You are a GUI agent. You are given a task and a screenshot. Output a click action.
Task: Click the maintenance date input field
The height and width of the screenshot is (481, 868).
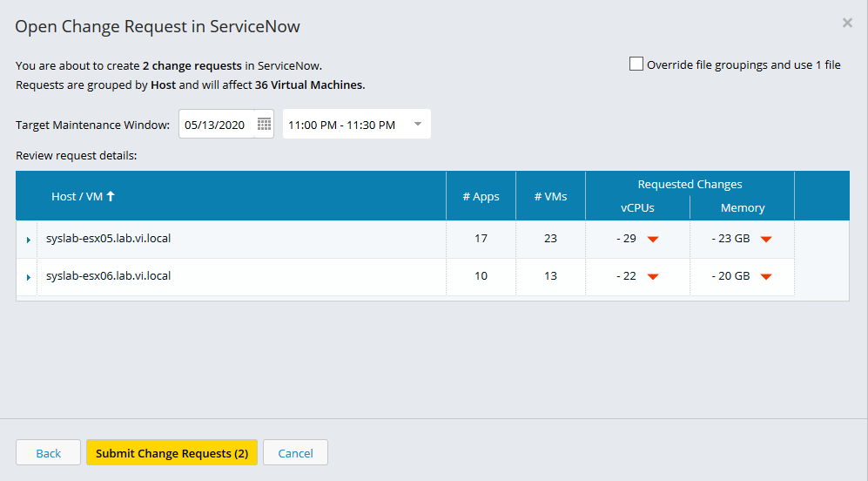point(217,124)
